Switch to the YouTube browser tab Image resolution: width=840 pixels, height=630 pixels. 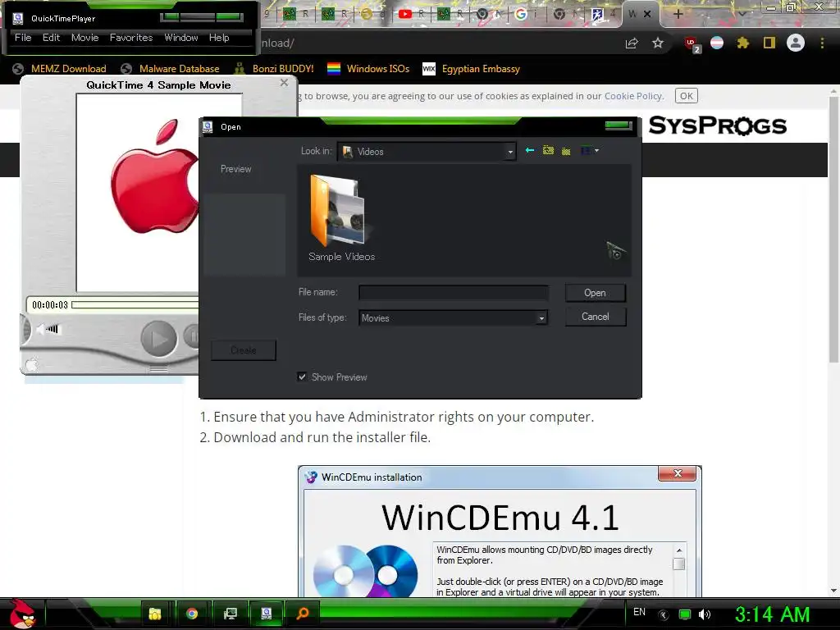(412, 15)
